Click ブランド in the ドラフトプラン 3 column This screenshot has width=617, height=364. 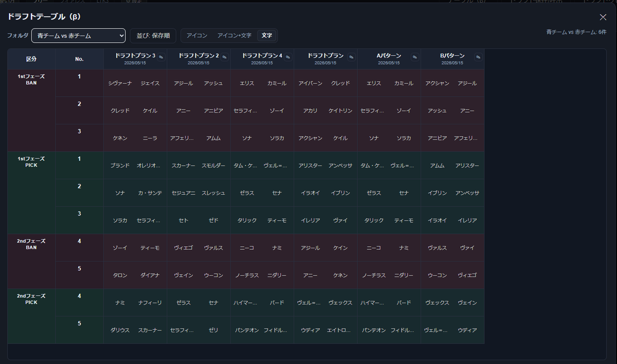coord(120,166)
